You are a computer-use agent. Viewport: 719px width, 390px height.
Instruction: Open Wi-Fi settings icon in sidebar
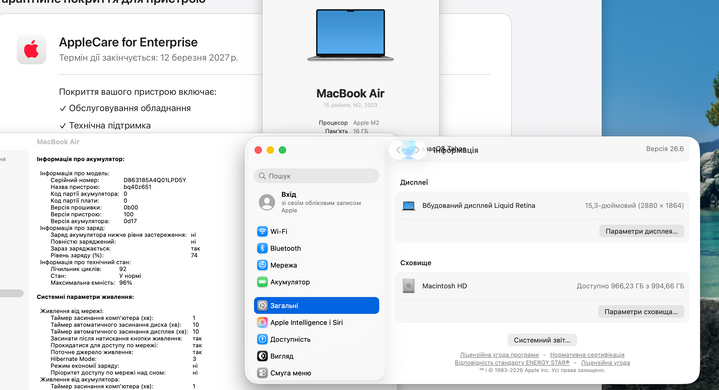(262, 231)
